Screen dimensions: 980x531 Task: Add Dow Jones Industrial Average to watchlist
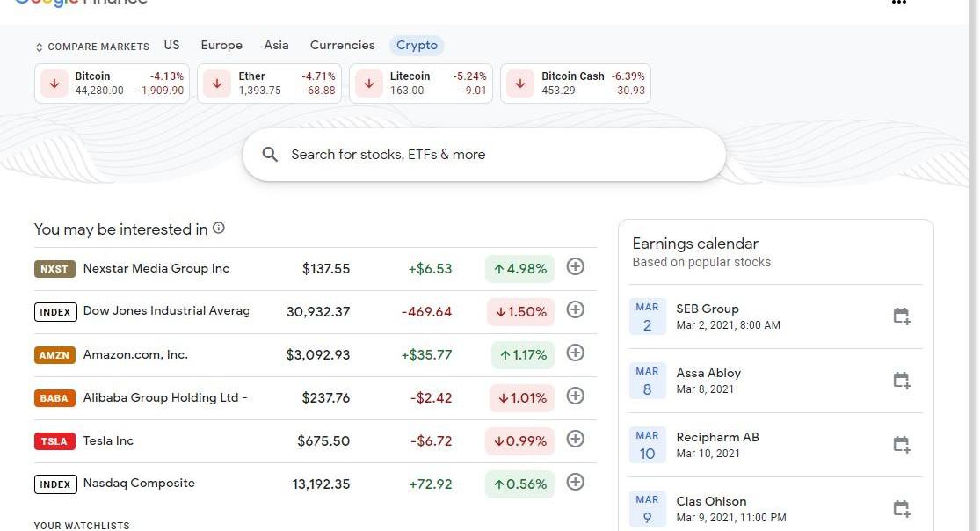pyautogui.click(x=576, y=309)
